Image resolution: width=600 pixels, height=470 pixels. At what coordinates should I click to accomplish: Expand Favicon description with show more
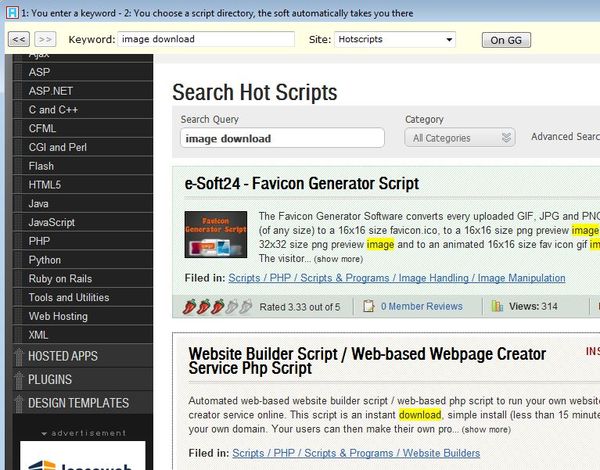[338, 259]
